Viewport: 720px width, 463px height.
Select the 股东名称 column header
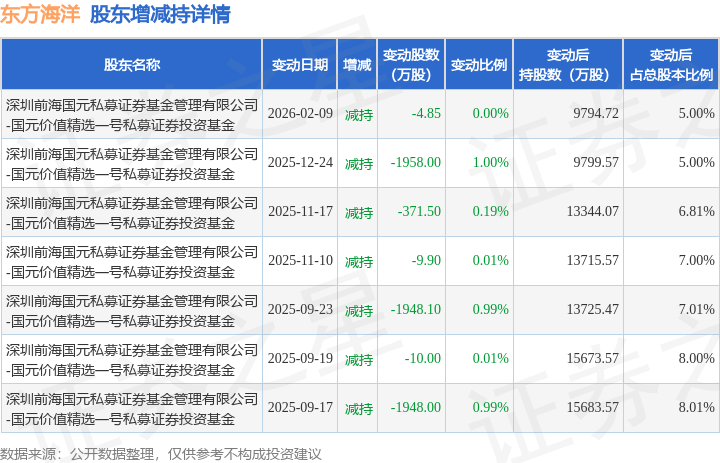(132, 65)
